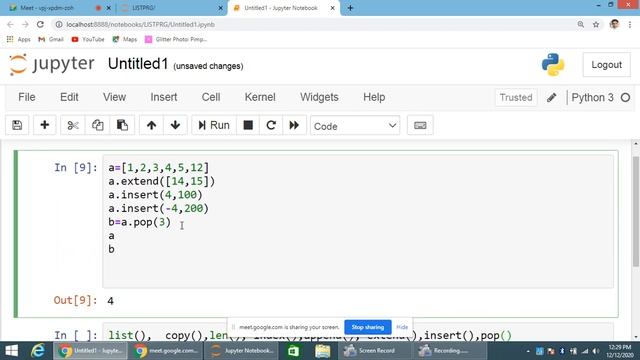Open the Insert menu
Viewport: 640px width, 360px height.
point(164,97)
